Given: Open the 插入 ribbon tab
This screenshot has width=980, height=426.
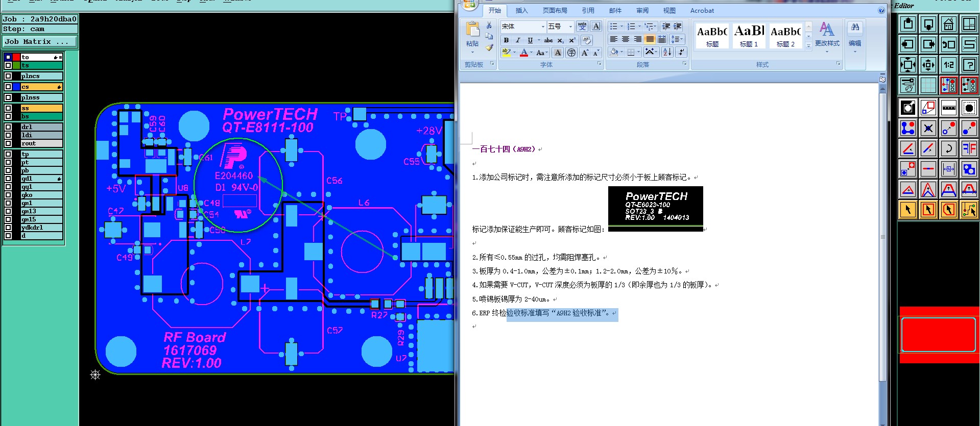Looking at the screenshot, I should 521,10.
